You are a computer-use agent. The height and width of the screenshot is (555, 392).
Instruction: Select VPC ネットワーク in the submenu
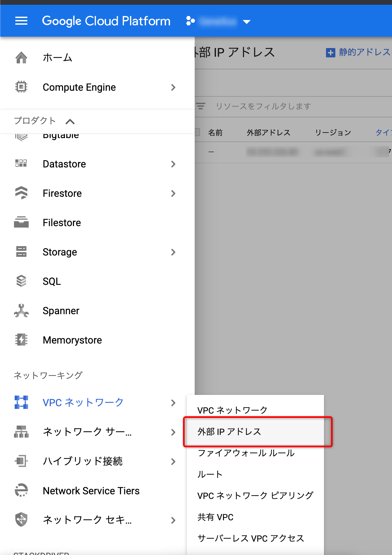[255, 410]
